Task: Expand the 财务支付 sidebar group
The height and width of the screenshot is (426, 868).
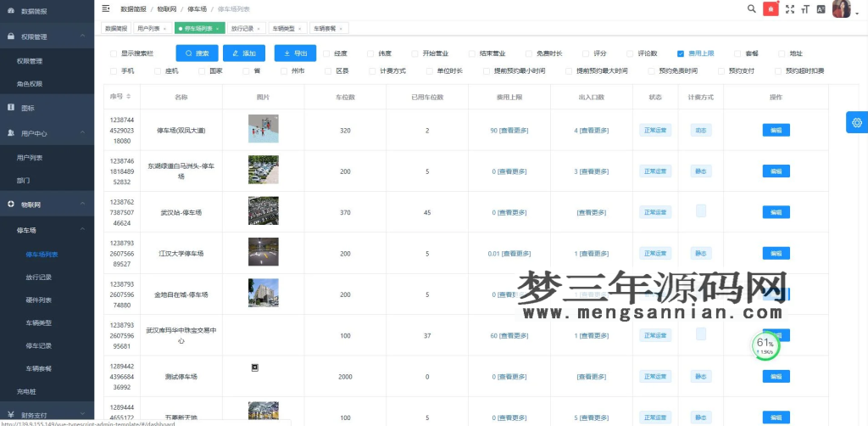Action: (47, 414)
